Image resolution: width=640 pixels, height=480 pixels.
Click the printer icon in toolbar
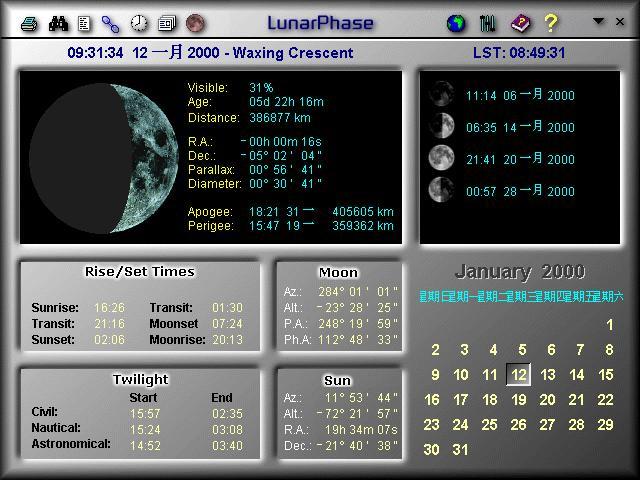click(29, 24)
